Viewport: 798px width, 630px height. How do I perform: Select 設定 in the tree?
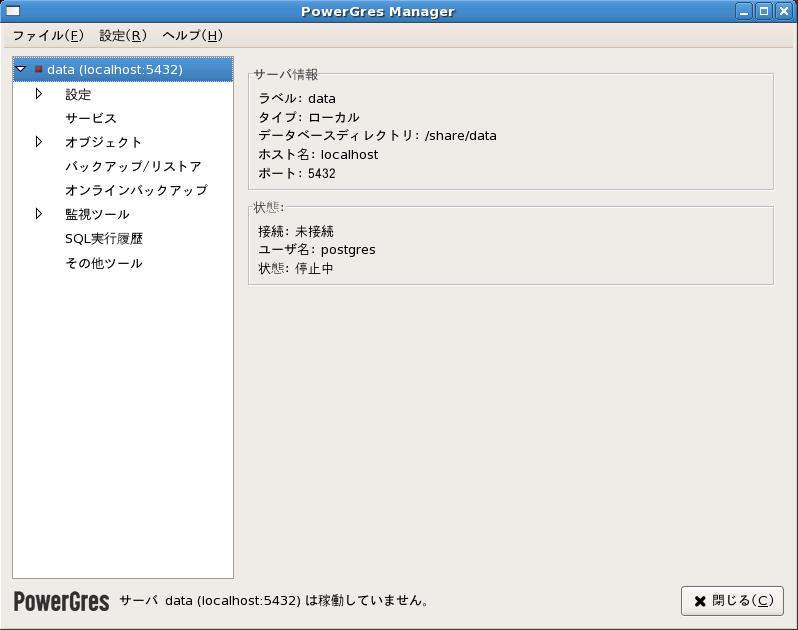[78, 94]
